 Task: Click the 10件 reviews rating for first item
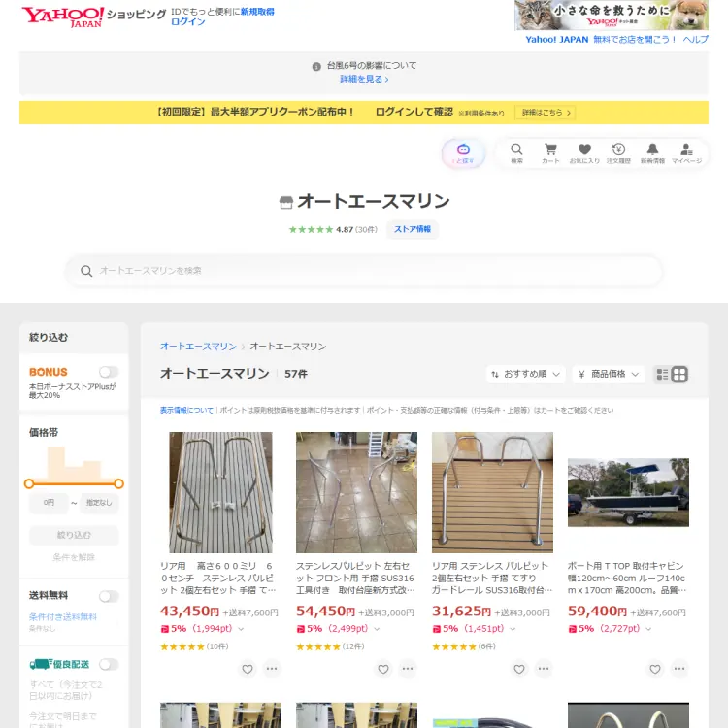[x=194, y=646]
